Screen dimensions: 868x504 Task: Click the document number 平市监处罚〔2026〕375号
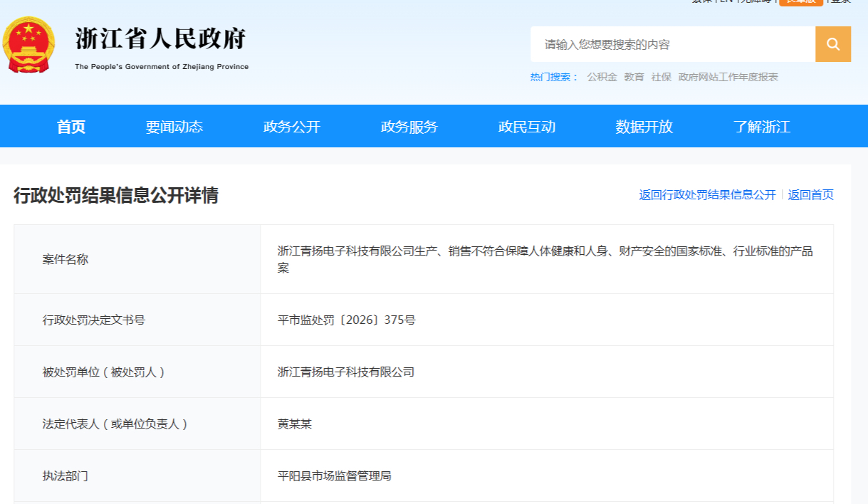347,320
